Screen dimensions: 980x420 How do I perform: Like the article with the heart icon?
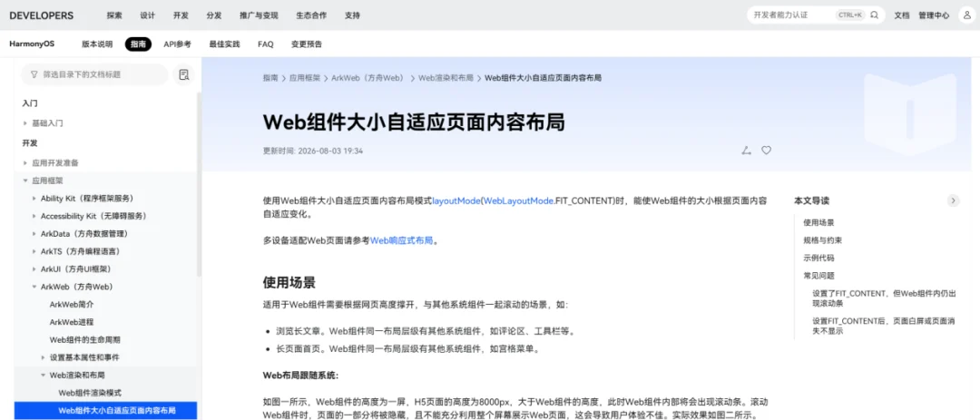tap(766, 151)
